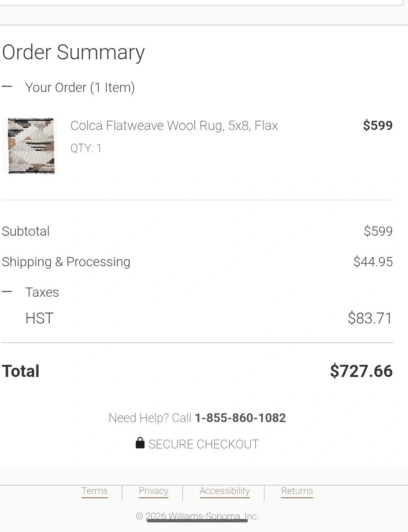Click the secure checkout lock icon
Screen dimensions: 408x532
(x=140, y=443)
